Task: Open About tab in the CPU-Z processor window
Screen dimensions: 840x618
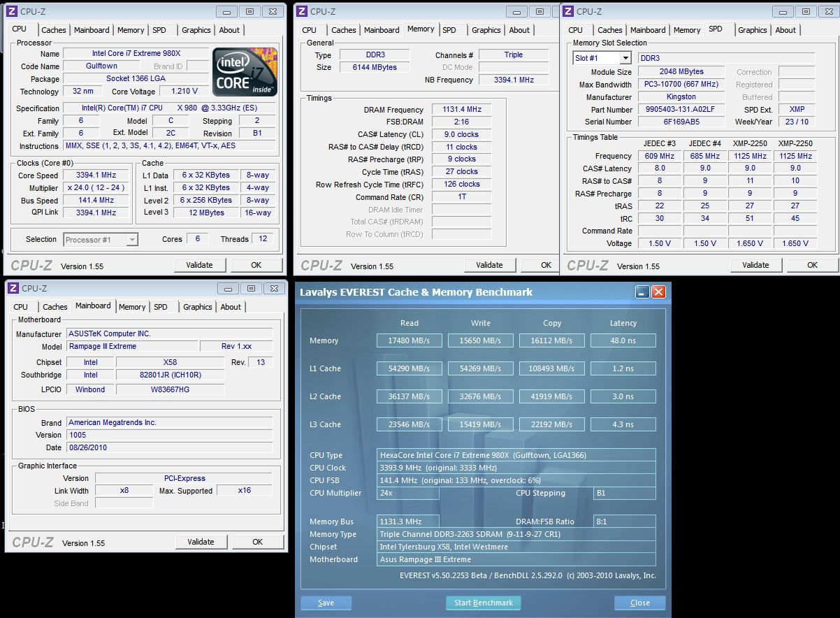Action: tap(229, 30)
